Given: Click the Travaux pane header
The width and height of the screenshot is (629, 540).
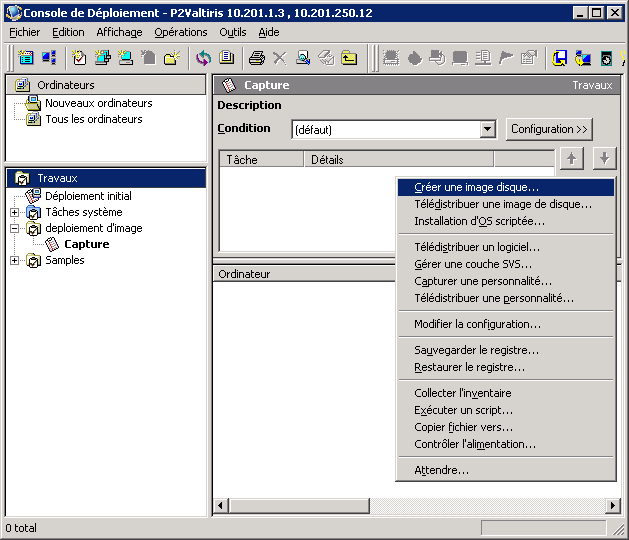Looking at the screenshot, I should (x=106, y=178).
